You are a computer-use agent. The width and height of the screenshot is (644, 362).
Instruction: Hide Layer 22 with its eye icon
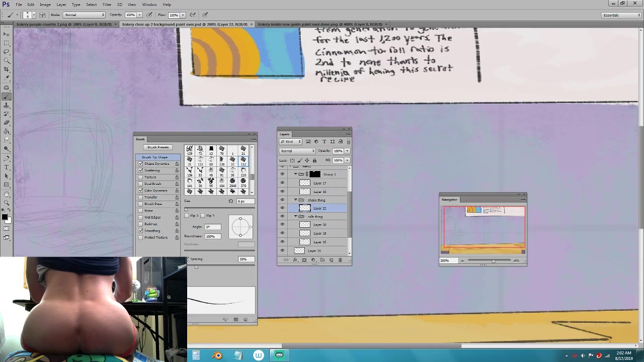click(282, 208)
